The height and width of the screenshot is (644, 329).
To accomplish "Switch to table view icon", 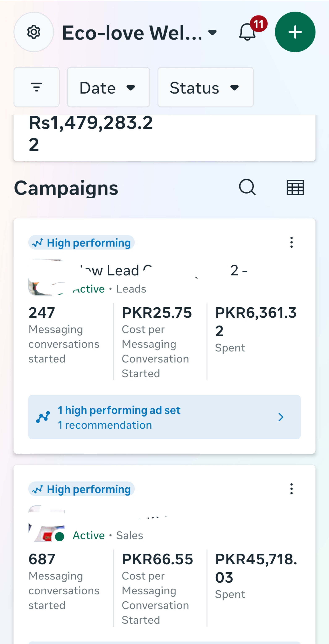I will (x=295, y=187).
